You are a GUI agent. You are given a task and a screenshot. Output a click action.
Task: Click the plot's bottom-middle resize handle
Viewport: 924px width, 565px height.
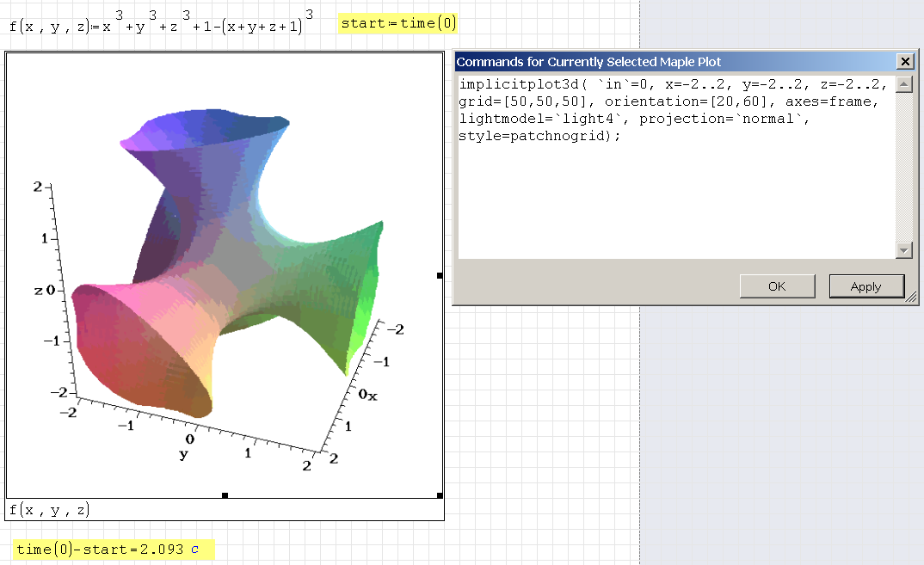pos(225,495)
